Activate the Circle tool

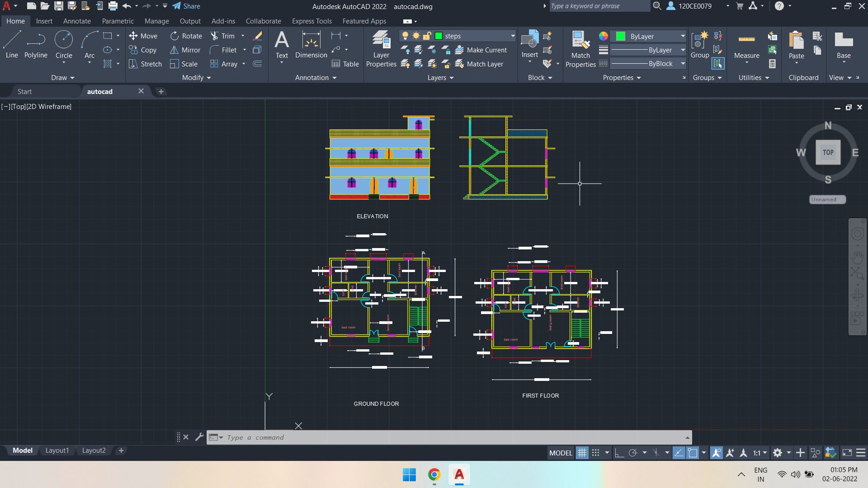click(63, 44)
